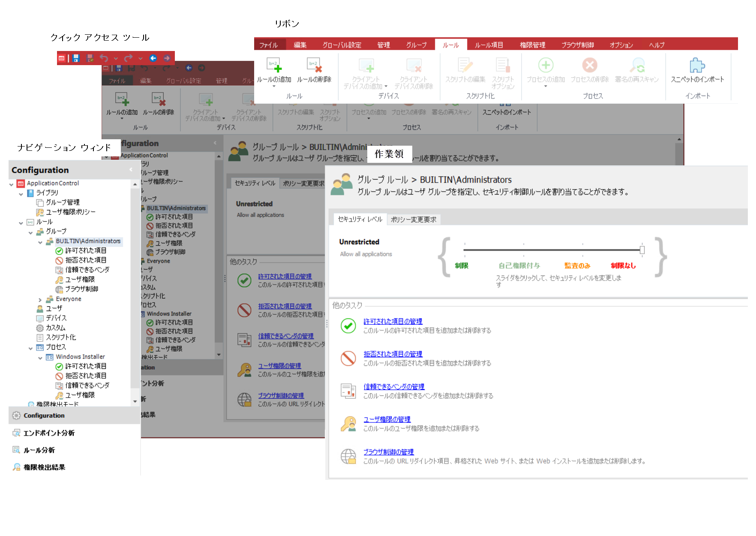Click green checkmark icon next to 許可された項目の管理
This screenshot has height=536, width=756.
[348, 326]
